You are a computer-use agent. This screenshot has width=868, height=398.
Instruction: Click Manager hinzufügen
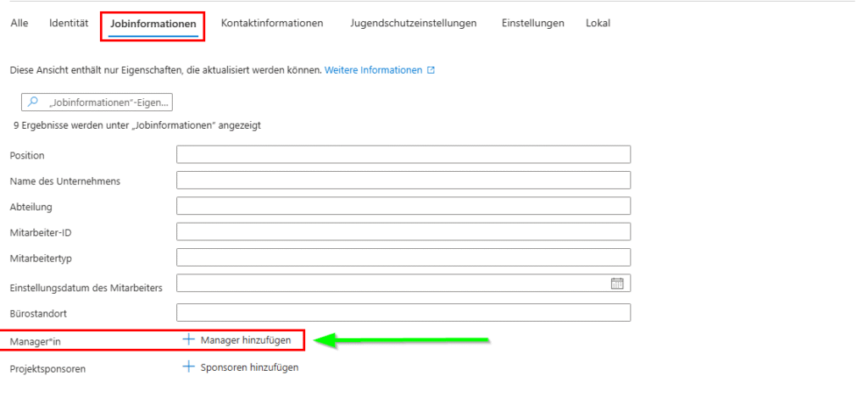242,340
